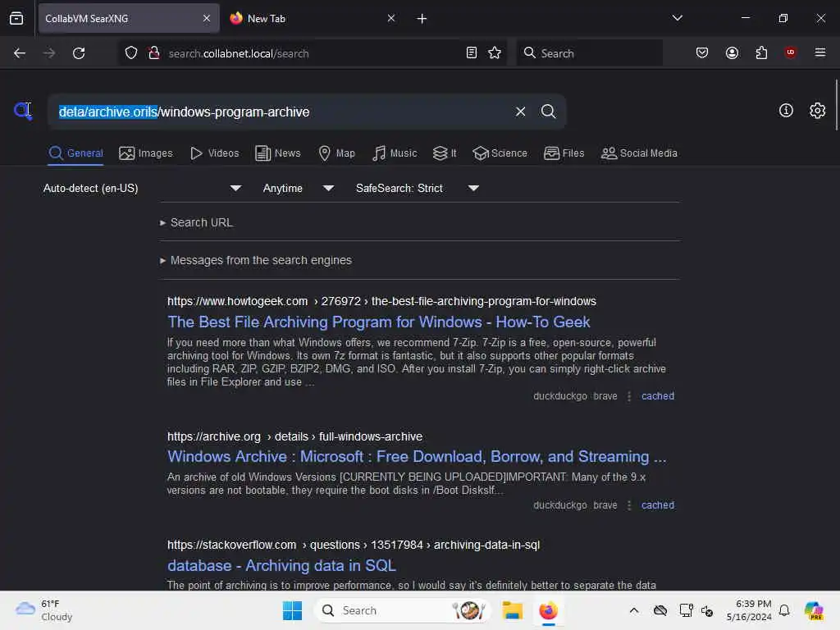This screenshot has width=840, height=630.
Task: Click the Firefox View icon in tab bar
Action: [16, 18]
